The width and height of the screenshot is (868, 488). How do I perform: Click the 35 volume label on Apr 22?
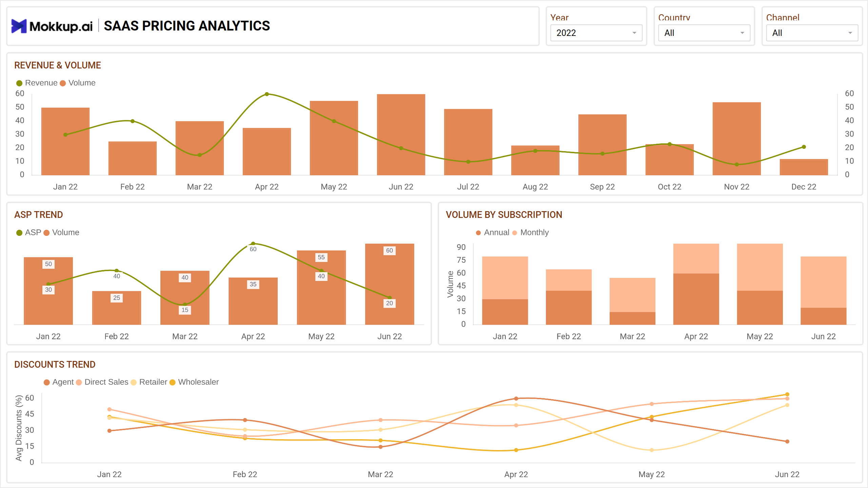pyautogui.click(x=253, y=284)
